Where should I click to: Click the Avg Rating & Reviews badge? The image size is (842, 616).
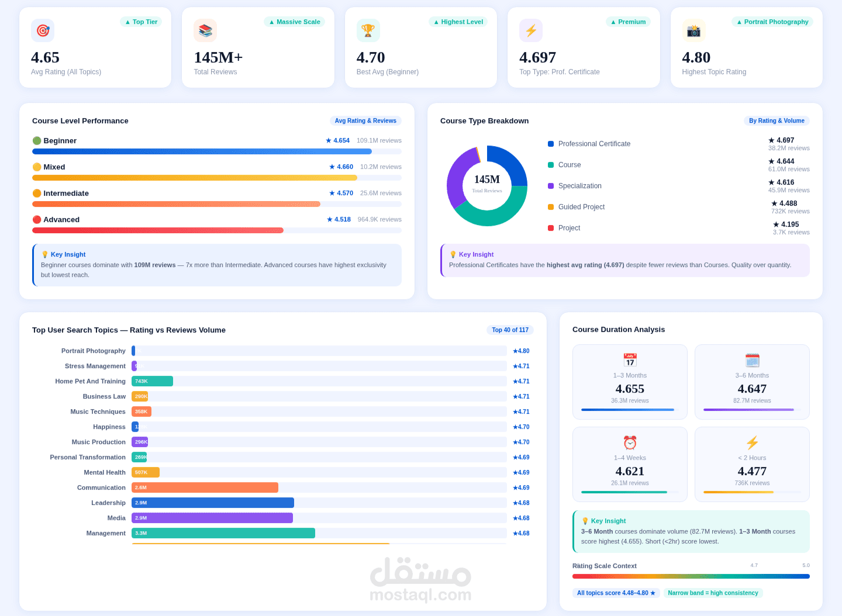[x=365, y=121]
